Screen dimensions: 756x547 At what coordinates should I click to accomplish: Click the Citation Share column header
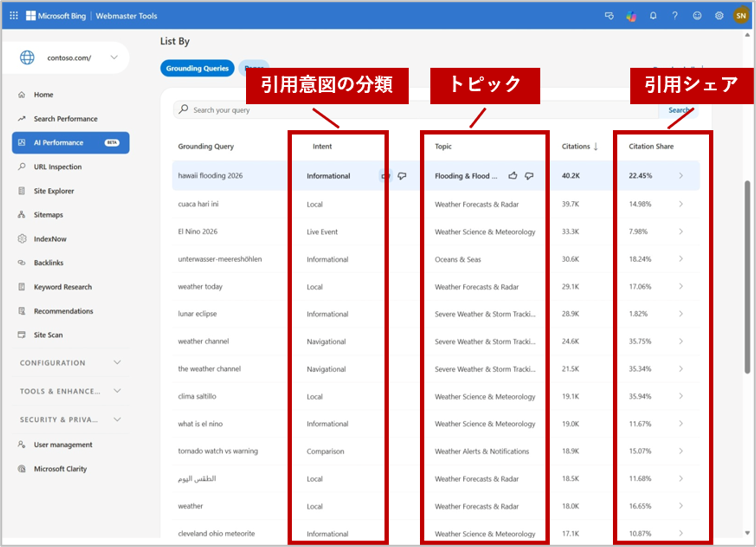click(x=651, y=146)
